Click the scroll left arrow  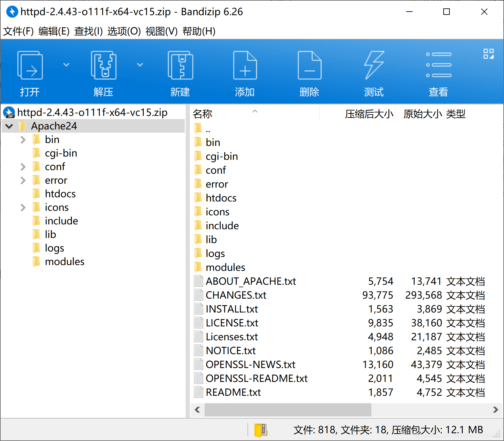(197, 410)
